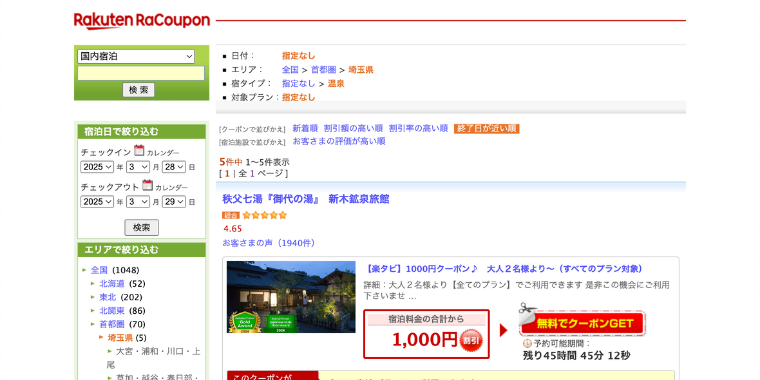Click pagination page 1 link
Viewport: 760px width, 380px height.
click(227, 173)
